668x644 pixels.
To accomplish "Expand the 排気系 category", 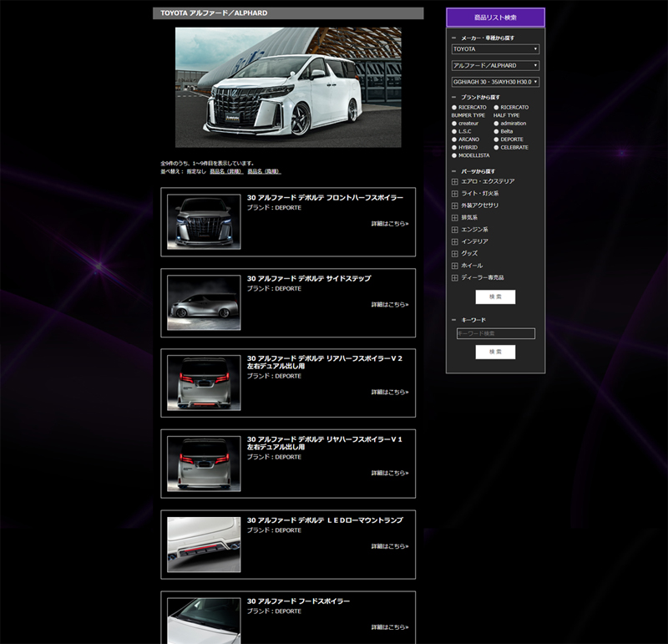I will pos(454,218).
